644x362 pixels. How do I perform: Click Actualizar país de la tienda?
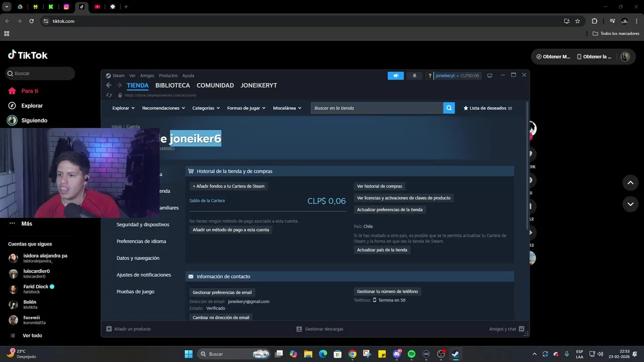[x=382, y=250]
